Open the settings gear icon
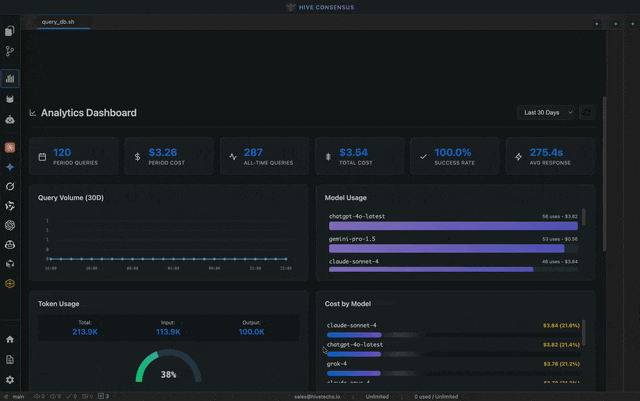640x401 pixels. (10, 380)
